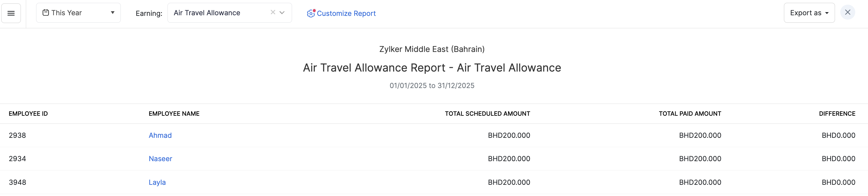Image resolution: width=868 pixels, height=196 pixels.
Task: Open employee Naseer's details
Action: [x=160, y=159]
